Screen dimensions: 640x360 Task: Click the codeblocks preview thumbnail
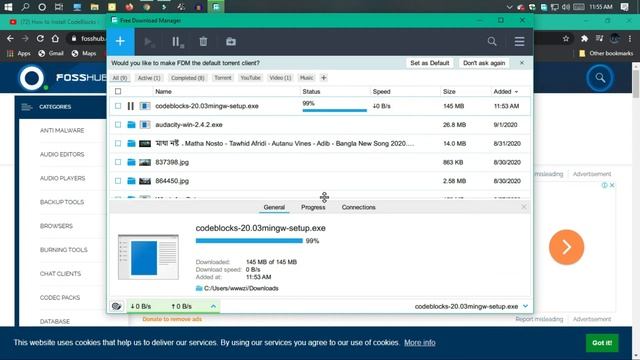[148, 257]
